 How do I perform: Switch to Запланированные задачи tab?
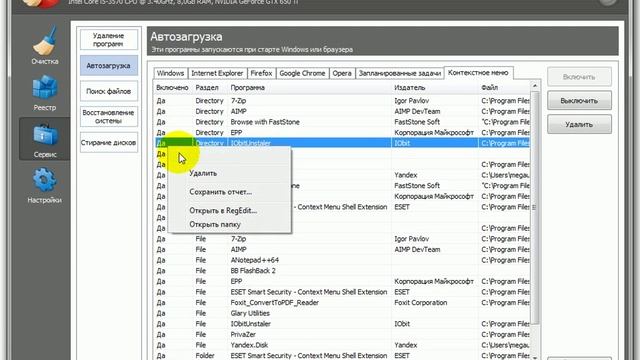(400, 73)
